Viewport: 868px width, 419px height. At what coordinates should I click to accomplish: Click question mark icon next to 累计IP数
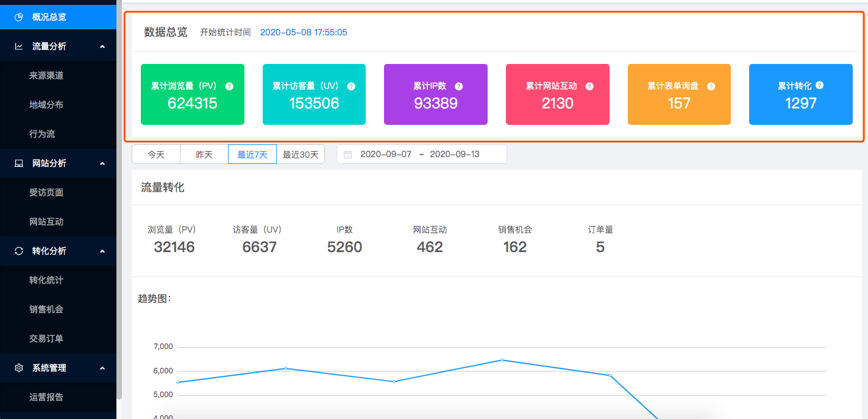pyautogui.click(x=459, y=86)
